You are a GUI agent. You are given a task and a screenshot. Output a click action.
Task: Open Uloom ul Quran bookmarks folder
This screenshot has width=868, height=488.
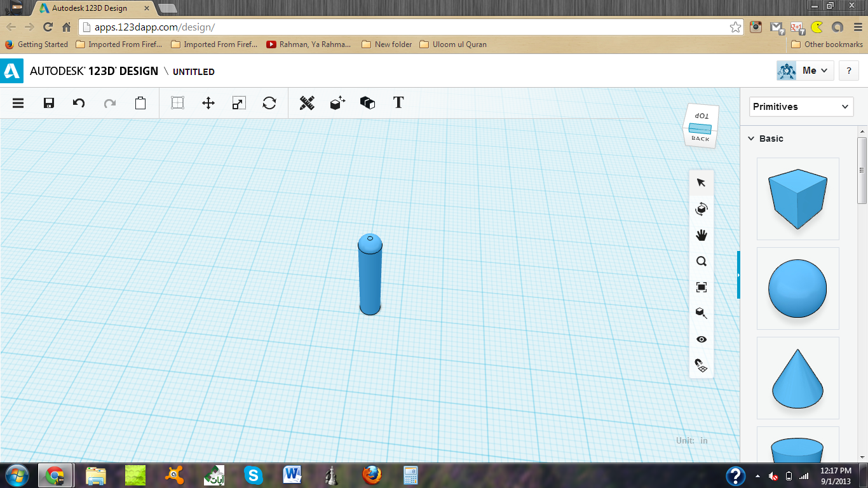(453, 44)
